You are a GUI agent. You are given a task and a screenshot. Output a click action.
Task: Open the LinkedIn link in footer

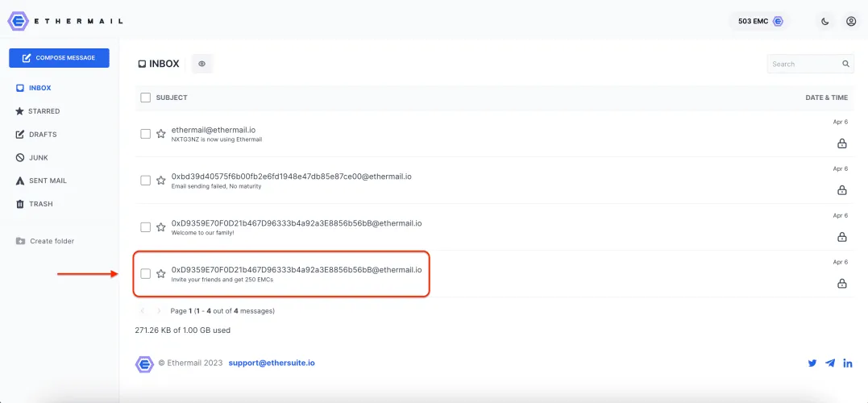[848, 364]
